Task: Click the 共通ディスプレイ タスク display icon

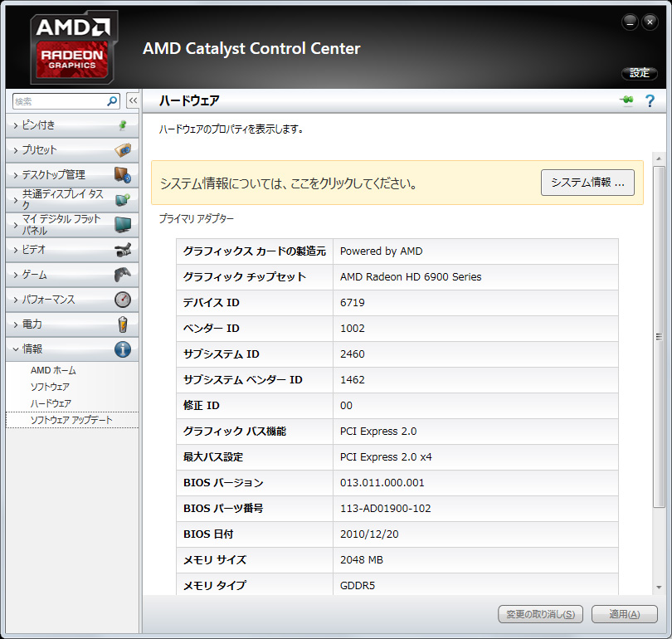Action: coord(123,200)
